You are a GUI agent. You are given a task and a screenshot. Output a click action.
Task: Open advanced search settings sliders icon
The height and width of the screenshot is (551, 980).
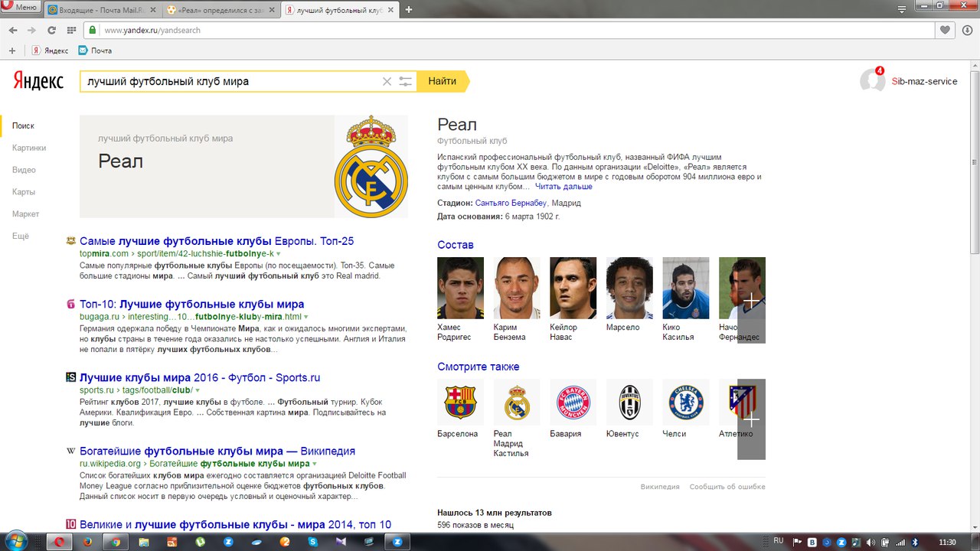(406, 81)
